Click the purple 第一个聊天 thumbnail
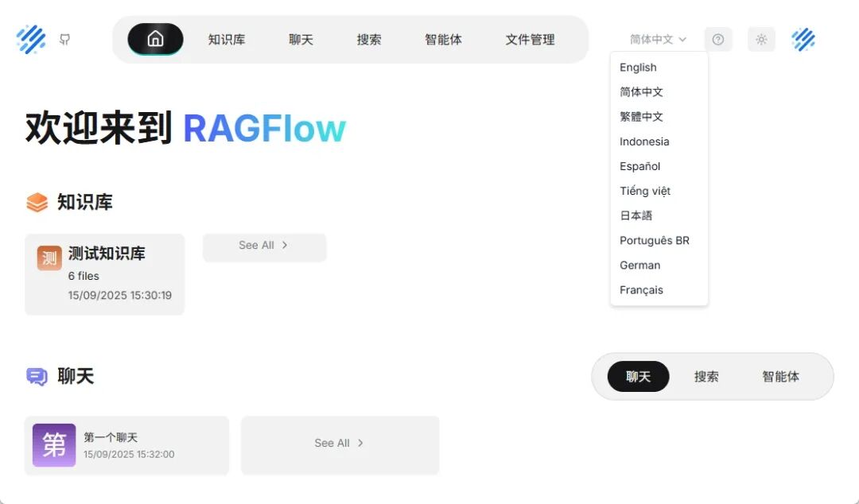 click(x=54, y=445)
